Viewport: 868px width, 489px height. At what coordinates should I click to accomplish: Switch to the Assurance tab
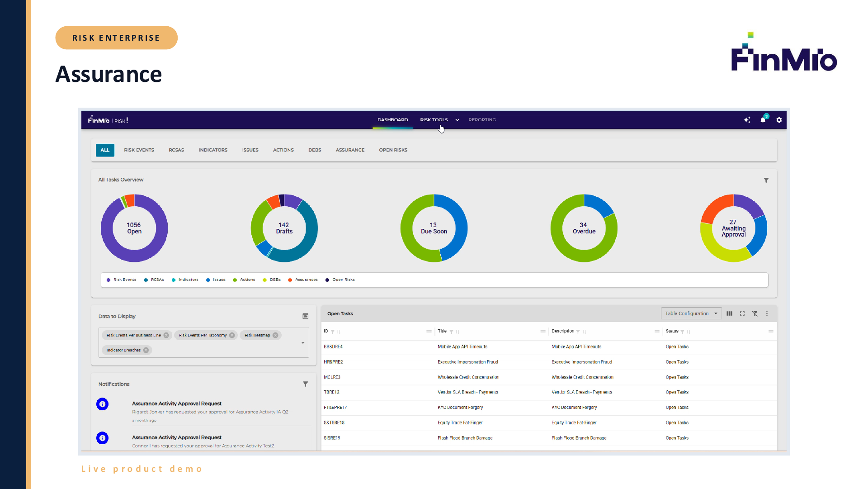coord(350,150)
